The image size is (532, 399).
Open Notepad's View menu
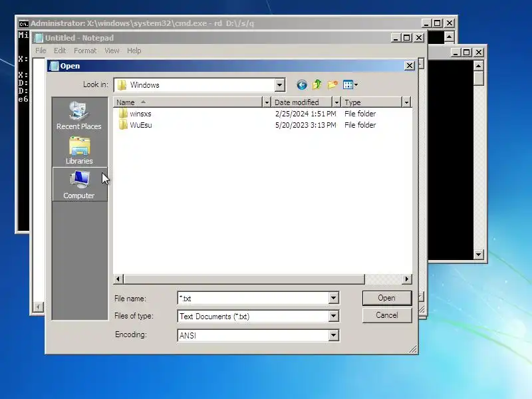point(112,51)
